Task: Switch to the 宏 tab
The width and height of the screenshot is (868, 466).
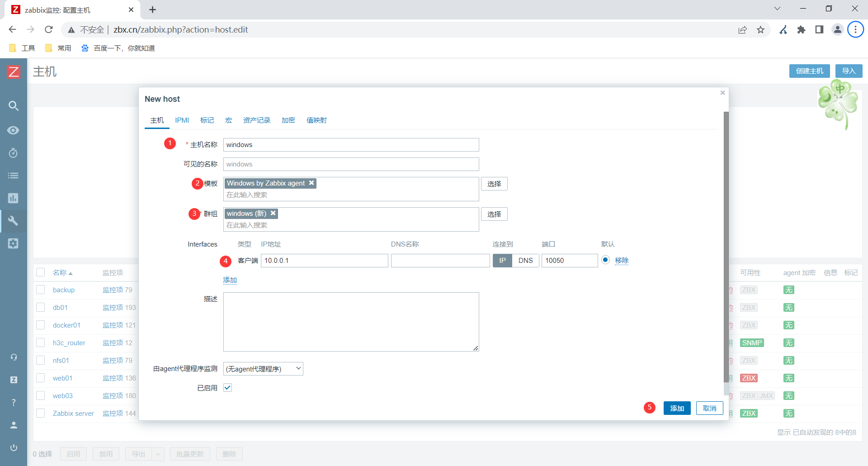Action: coord(229,120)
